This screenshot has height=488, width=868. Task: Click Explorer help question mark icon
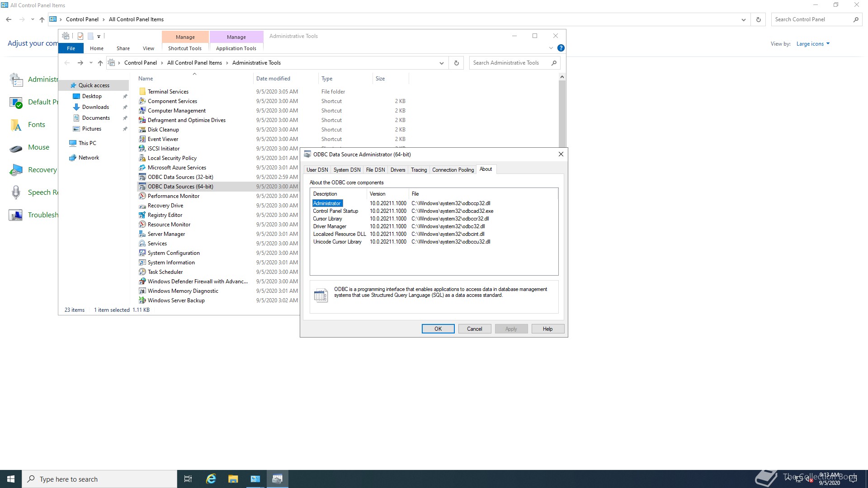[561, 48]
